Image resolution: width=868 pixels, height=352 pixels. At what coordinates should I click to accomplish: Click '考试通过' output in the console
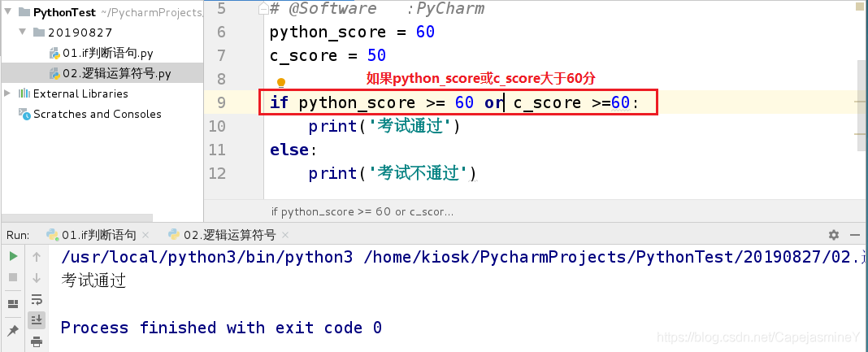point(93,280)
